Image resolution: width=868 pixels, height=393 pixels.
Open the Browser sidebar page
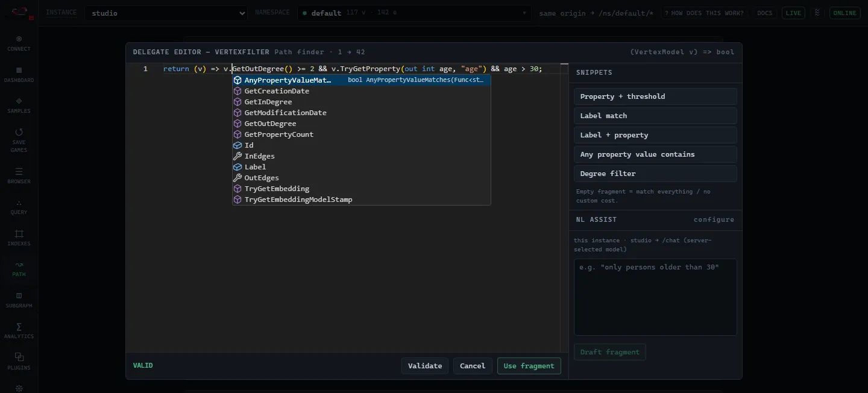pos(19,175)
